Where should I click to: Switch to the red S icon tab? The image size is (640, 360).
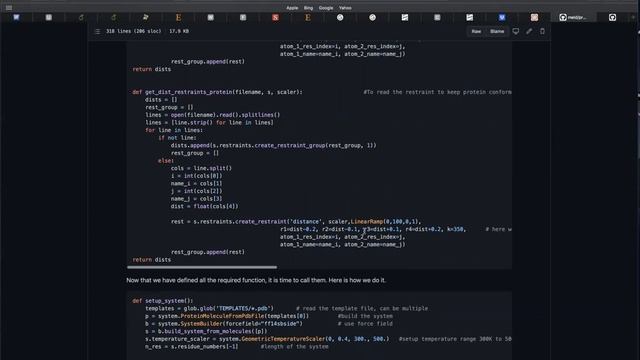coord(276,18)
